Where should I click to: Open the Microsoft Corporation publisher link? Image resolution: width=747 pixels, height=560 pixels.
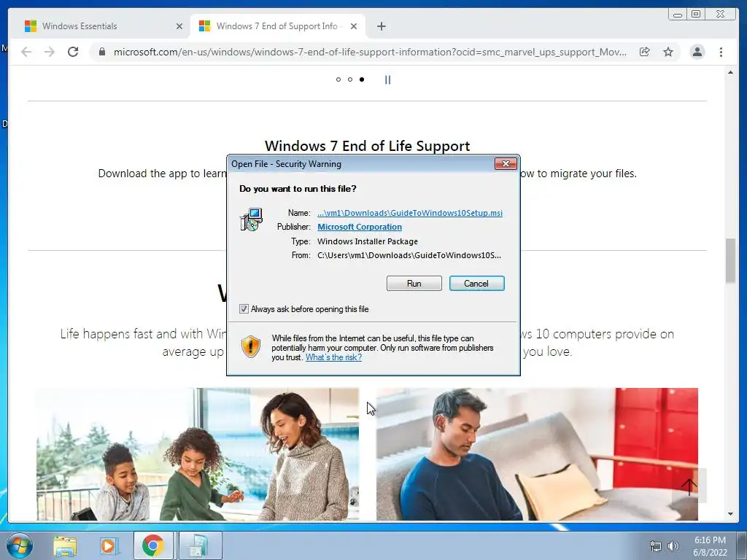[x=359, y=227]
